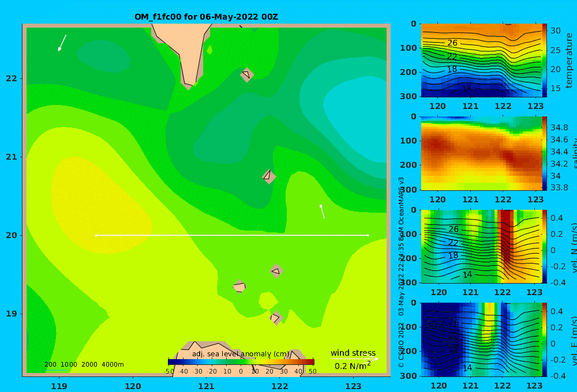Click the 0.4 tick on vel. N colorbar
Image resolution: width=577 pixels, height=392 pixels.
click(x=557, y=218)
